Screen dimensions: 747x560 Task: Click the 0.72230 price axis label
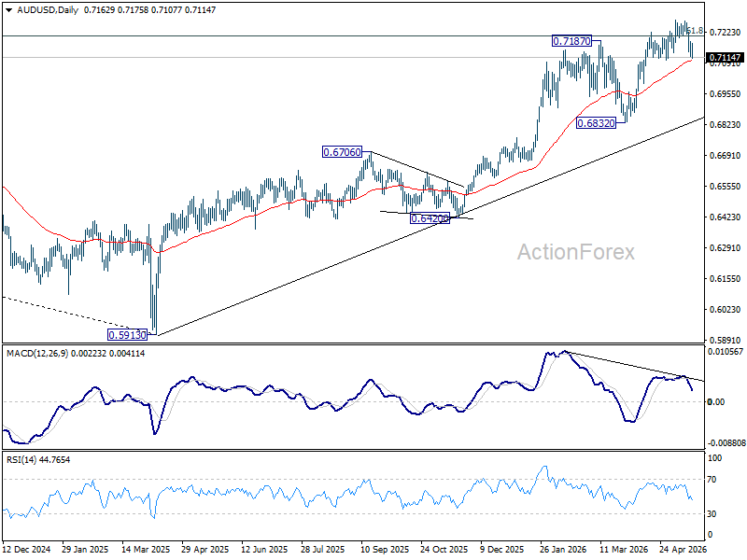[726, 32]
